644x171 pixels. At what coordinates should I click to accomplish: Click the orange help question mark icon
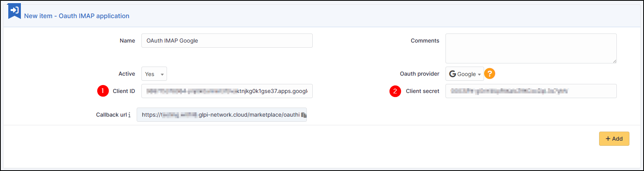click(490, 74)
